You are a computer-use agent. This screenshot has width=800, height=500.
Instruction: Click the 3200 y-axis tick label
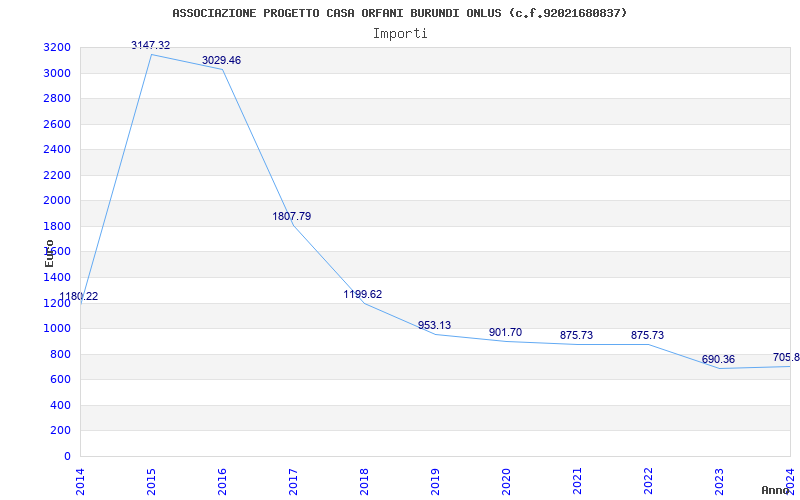coord(58,48)
